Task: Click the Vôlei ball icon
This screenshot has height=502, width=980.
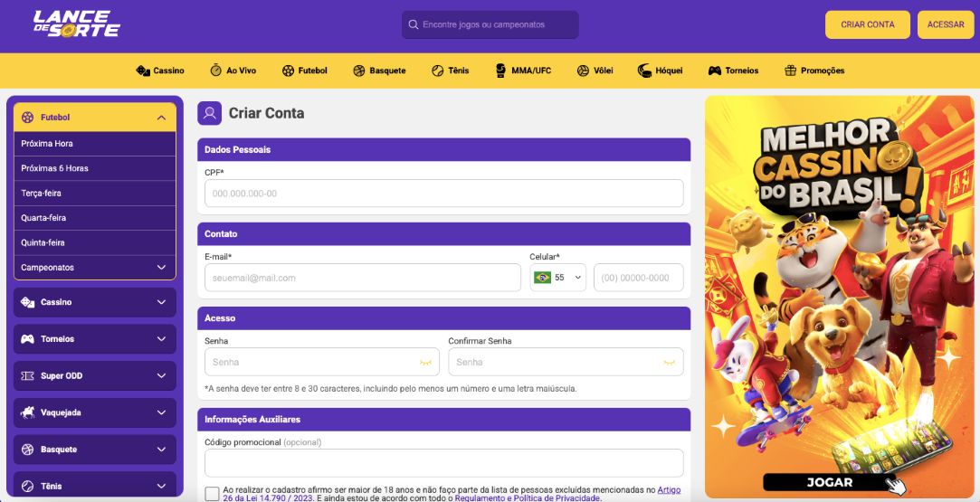Action: click(583, 71)
